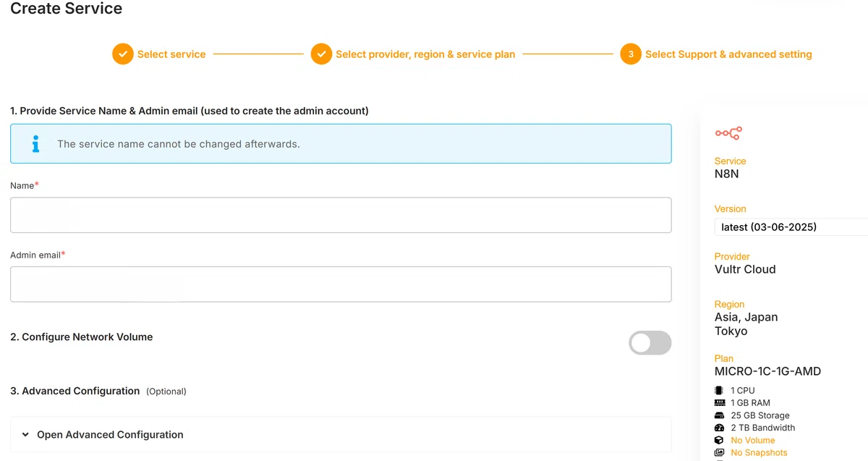The image size is (868, 461).
Task: Click the No Volume link
Action: (x=752, y=440)
